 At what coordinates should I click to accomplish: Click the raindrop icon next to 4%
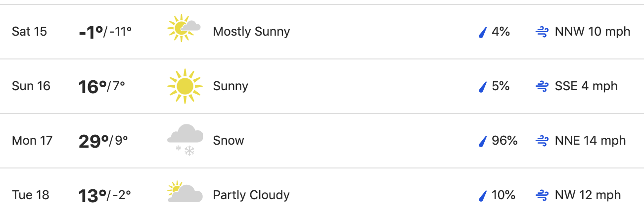(482, 32)
